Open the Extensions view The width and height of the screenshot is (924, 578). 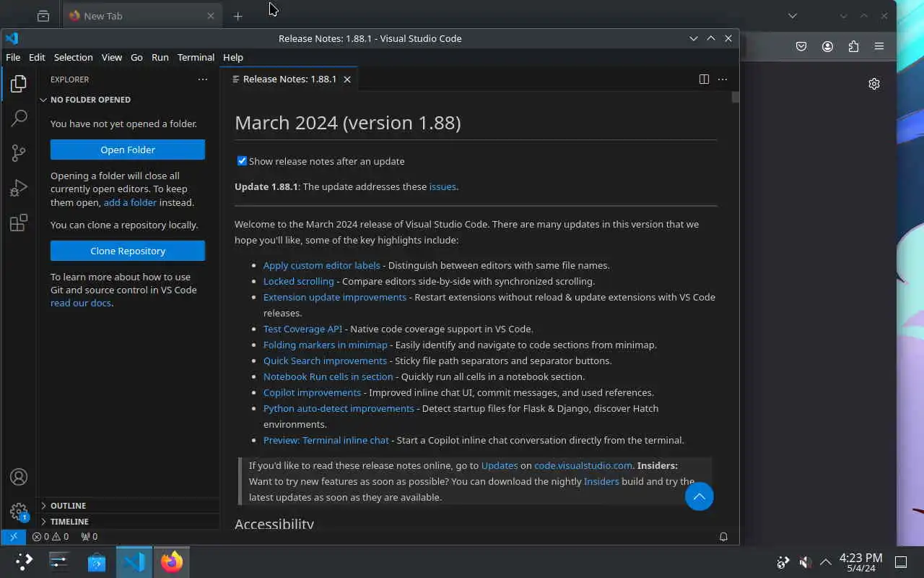(19, 222)
